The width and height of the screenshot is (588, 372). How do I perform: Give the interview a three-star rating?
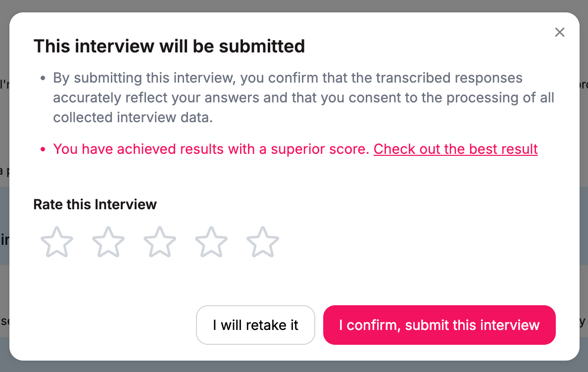[x=160, y=241]
